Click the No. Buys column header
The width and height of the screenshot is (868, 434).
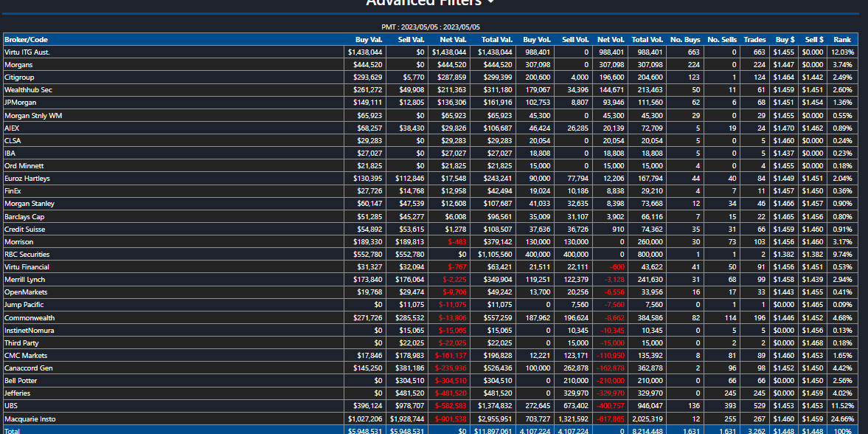[x=685, y=39]
